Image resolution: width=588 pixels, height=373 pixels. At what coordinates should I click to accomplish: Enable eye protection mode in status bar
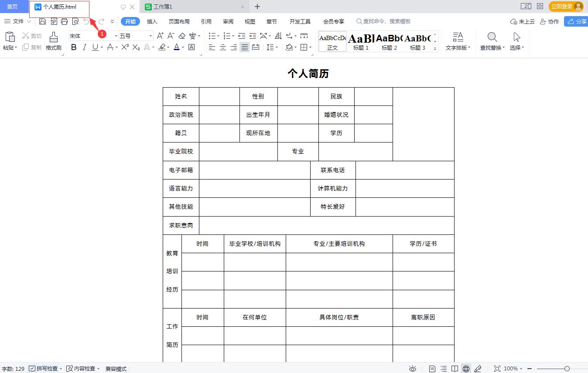(x=413, y=368)
